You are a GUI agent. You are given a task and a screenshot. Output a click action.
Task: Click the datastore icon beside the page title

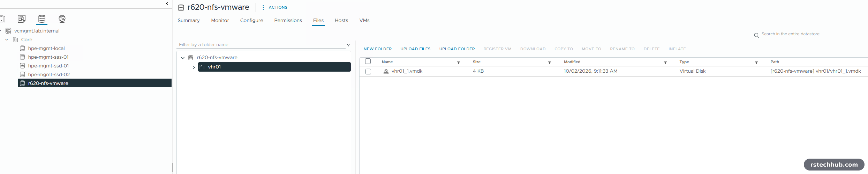[181, 7]
